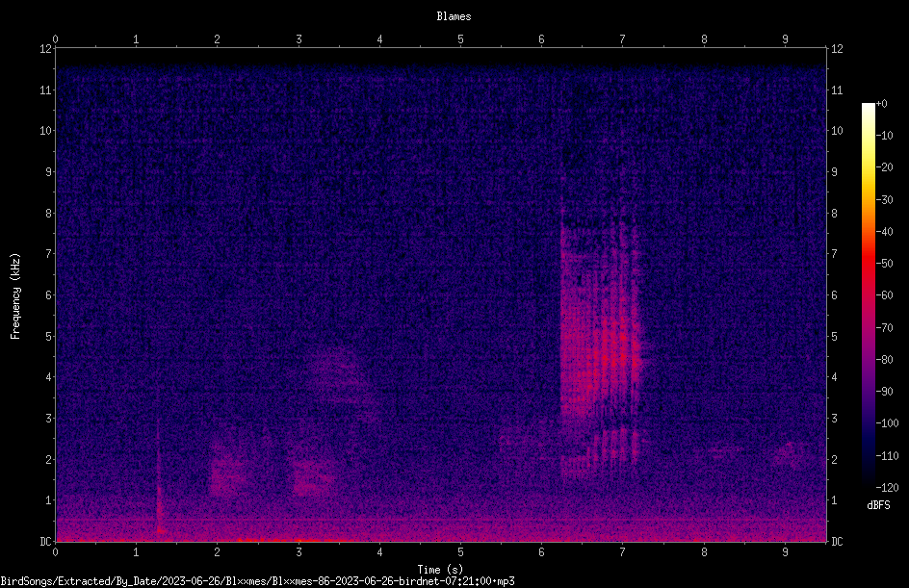909x588 pixels.
Task: Click the "-120" value on the dBFS scale
Action: (x=887, y=488)
